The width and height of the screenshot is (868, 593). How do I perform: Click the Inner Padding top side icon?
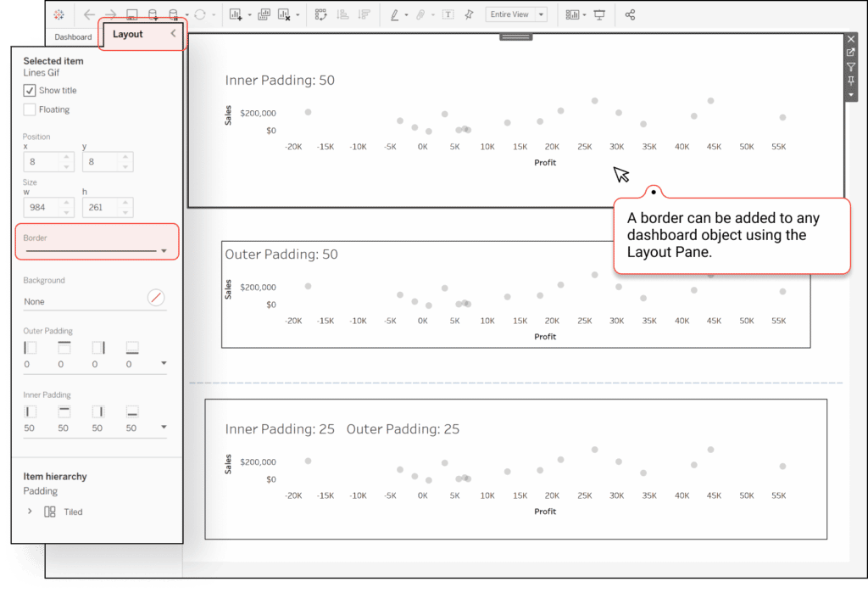[x=64, y=411]
